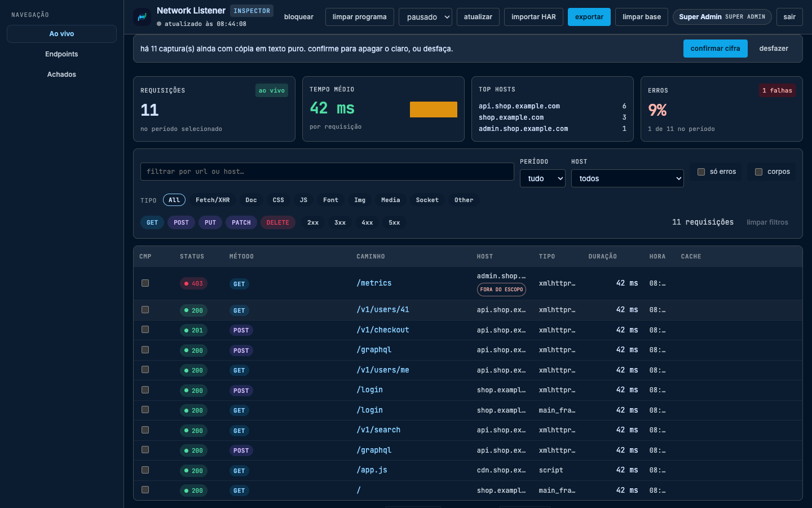Filter by 5xx status codes
The height and width of the screenshot is (508, 812).
pyautogui.click(x=394, y=222)
